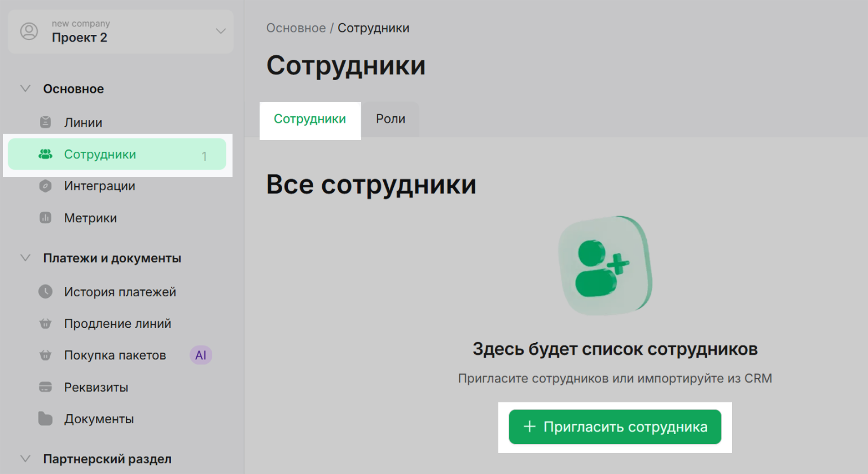This screenshot has height=474, width=868.
Task: Collapse the Платежи и документы section
Action: coord(25,258)
